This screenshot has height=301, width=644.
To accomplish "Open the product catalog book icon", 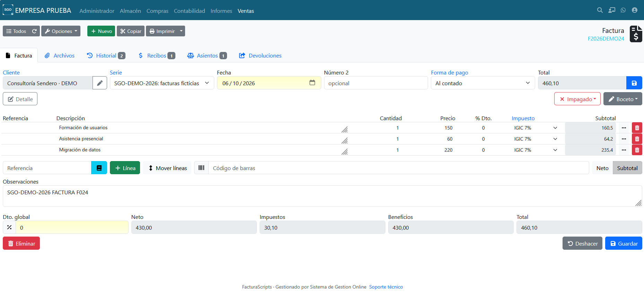I will 99,168.
